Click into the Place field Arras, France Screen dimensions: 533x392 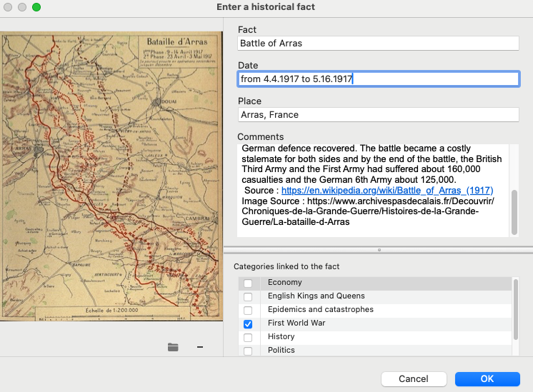(378, 114)
